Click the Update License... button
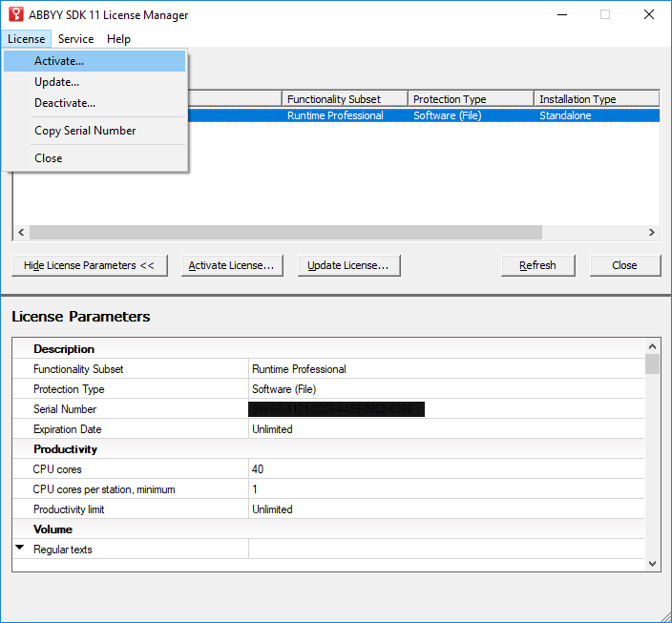 (348, 265)
